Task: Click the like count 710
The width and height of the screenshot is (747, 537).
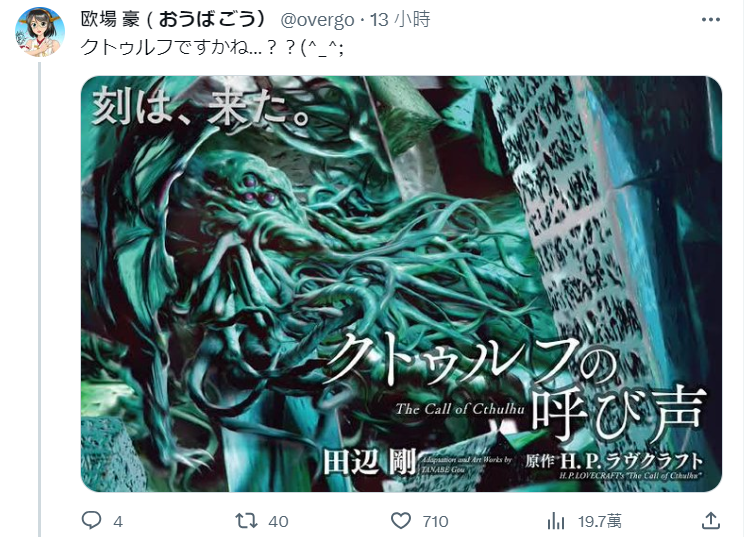Action: pyautogui.click(x=435, y=521)
